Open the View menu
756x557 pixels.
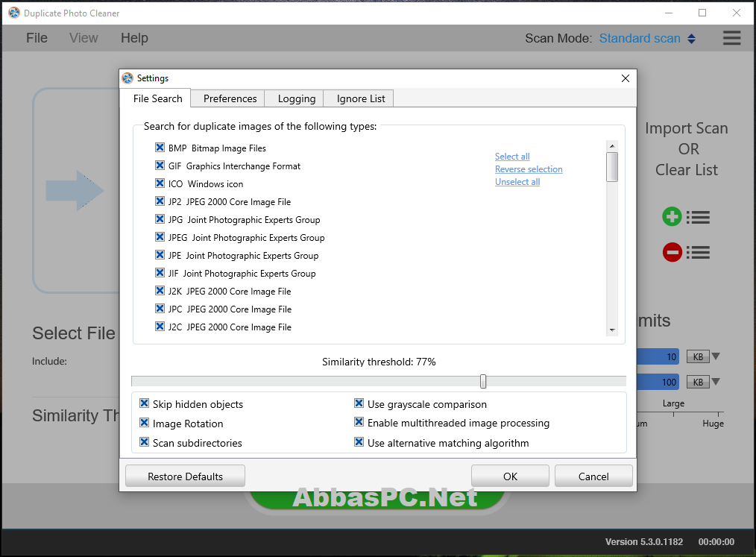[x=84, y=38]
